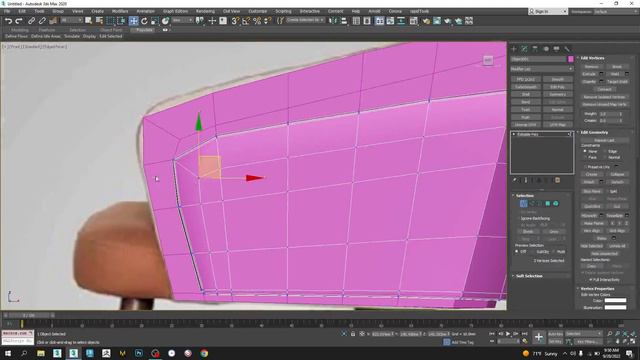This screenshot has height=360, width=640.
Task: Select Element sub-object level icon
Action: (556, 203)
